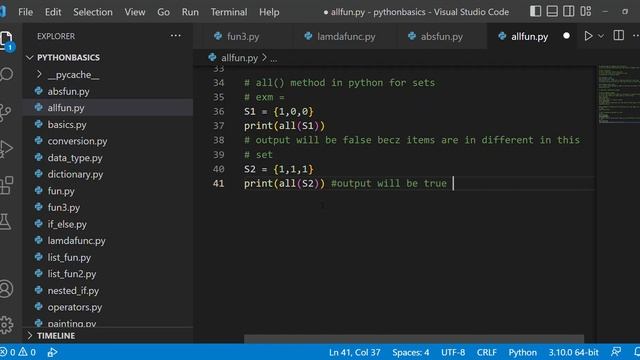Viewport: 640px width, 360px height.
Task: Click the code minimap
Action: tap(618, 94)
